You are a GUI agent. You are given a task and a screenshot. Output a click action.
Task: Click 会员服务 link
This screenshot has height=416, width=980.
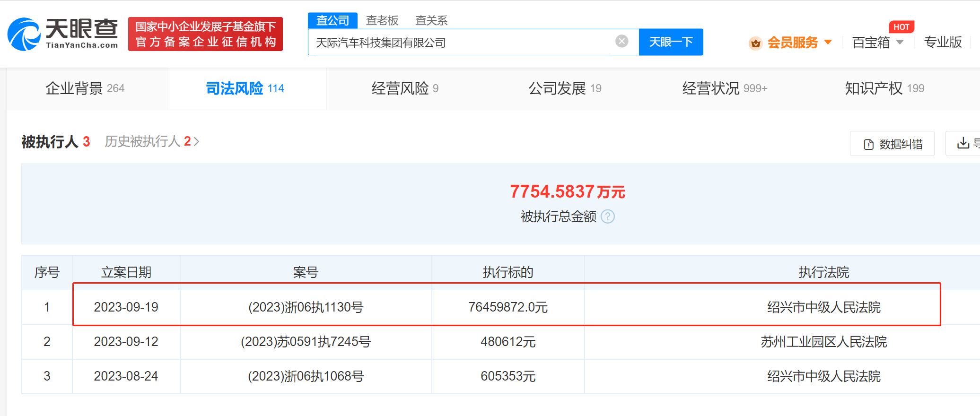pos(793,43)
